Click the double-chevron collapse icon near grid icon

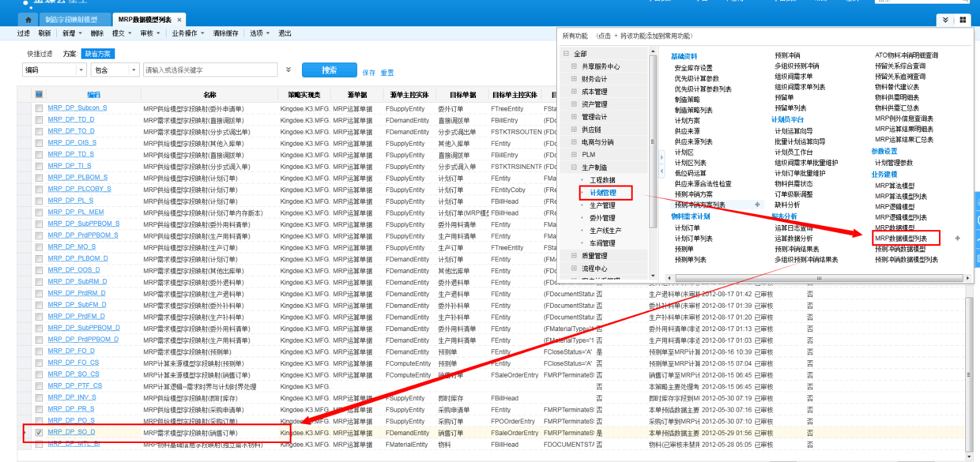pyautogui.click(x=946, y=20)
